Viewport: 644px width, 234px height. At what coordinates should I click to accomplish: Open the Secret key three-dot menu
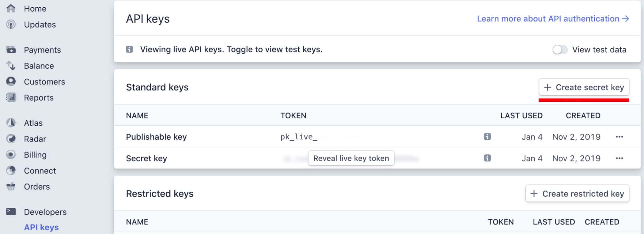coord(619,158)
